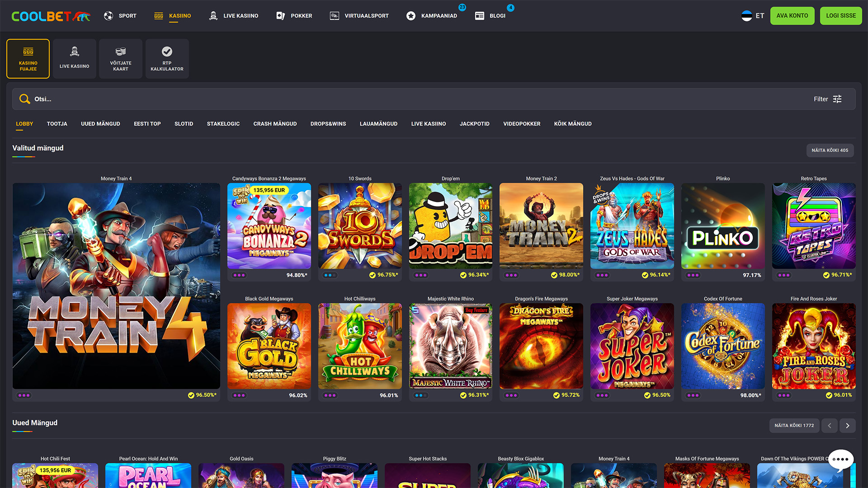Open the Kõik Mängud tab
868x488 pixels.
tap(573, 124)
